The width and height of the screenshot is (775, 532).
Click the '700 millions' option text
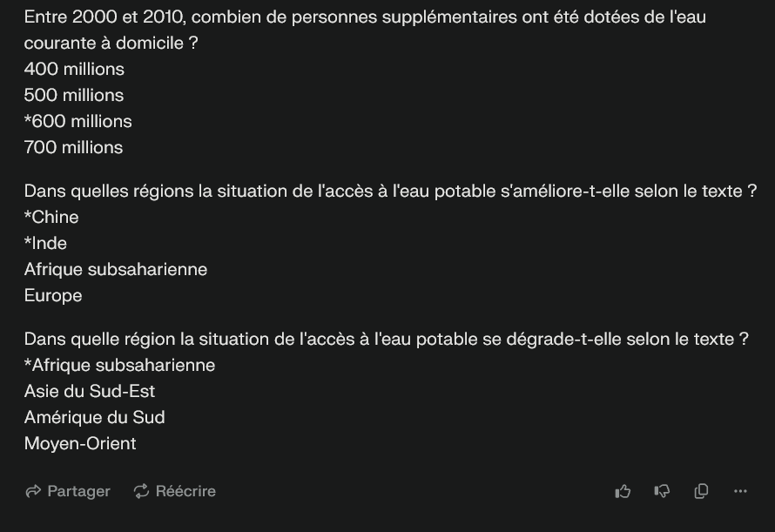73,147
